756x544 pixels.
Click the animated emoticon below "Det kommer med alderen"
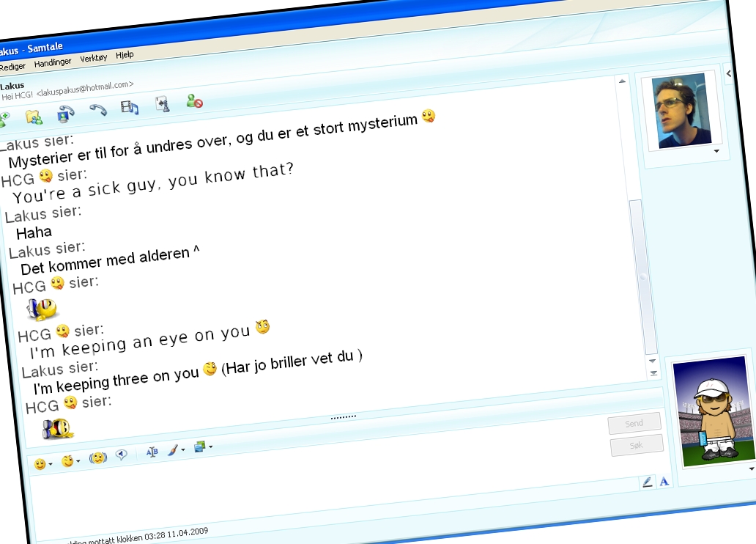42,309
